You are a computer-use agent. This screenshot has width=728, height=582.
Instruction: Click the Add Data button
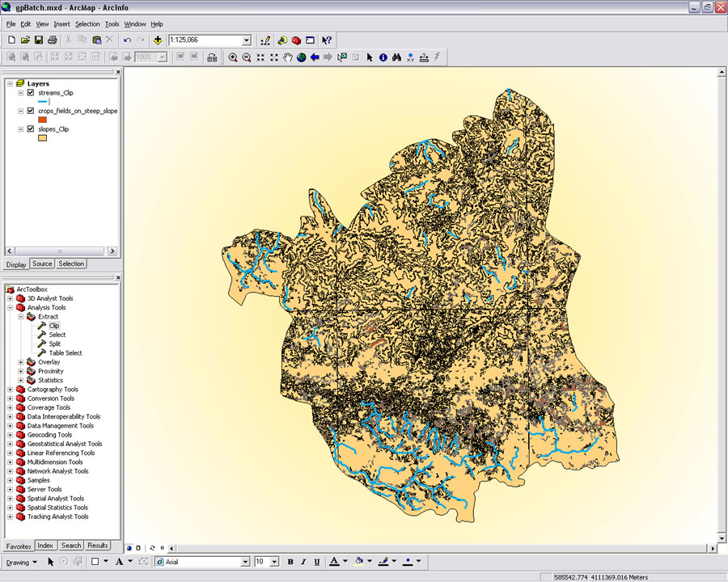(157, 40)
